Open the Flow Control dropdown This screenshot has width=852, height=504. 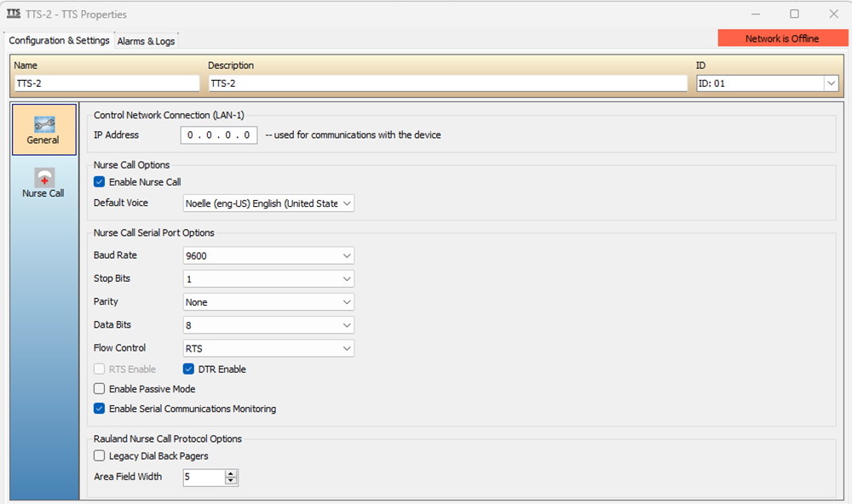coord(268,348)
